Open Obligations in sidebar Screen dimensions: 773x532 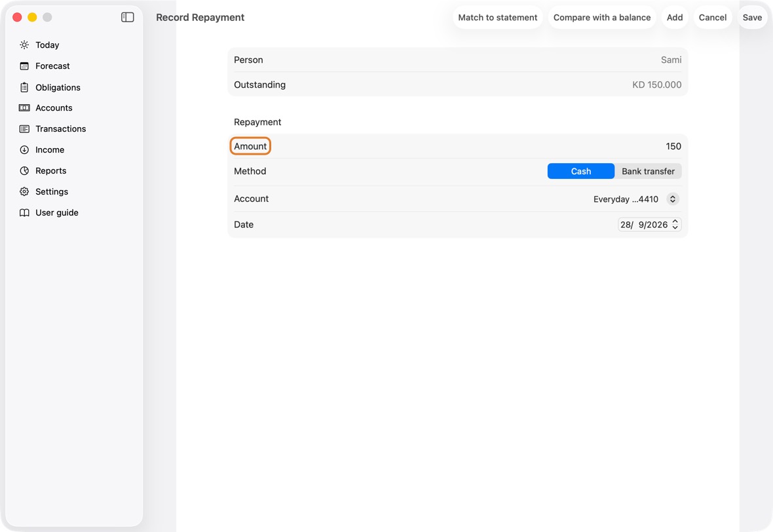tap(58, 87)
